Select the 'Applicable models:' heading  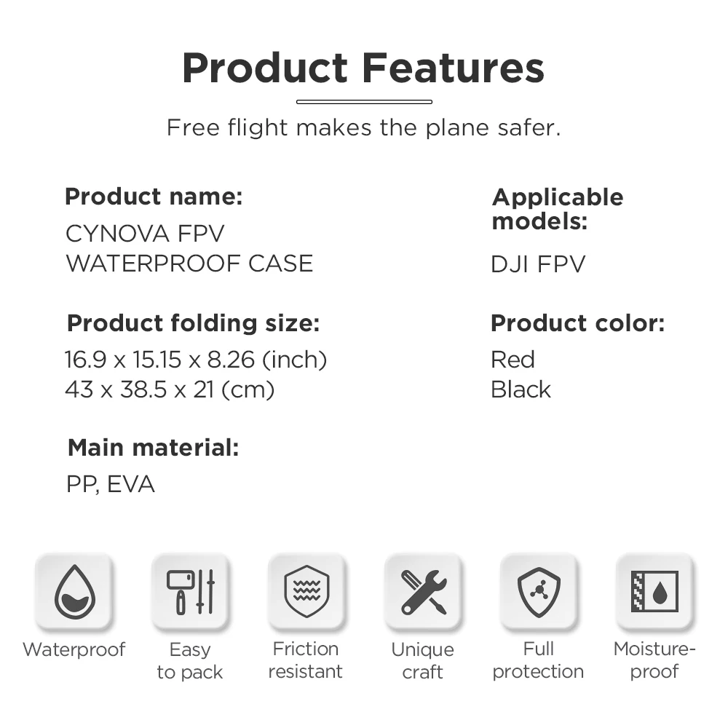[558, 208]
